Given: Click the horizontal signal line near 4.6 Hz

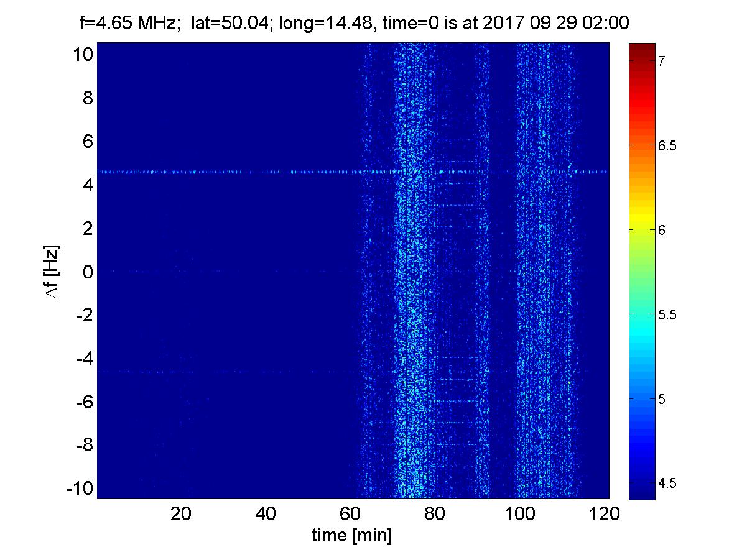Looking at the screenshot, I should coord(218,172).
